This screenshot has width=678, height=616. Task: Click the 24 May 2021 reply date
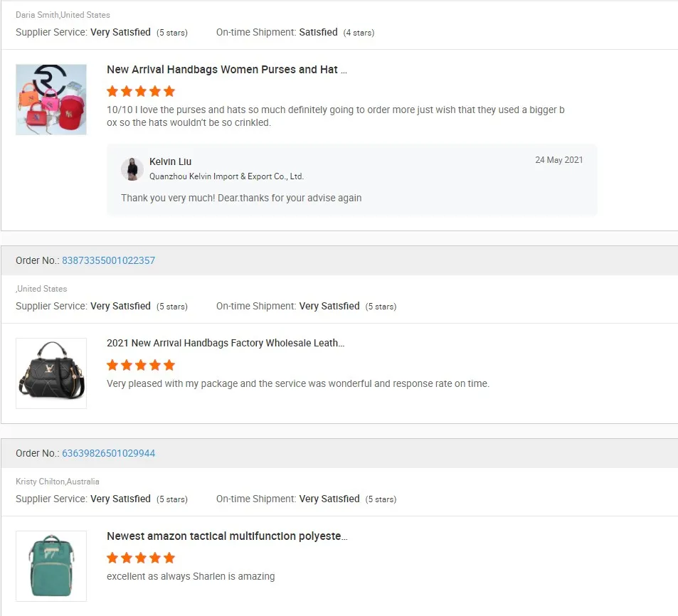558,160
